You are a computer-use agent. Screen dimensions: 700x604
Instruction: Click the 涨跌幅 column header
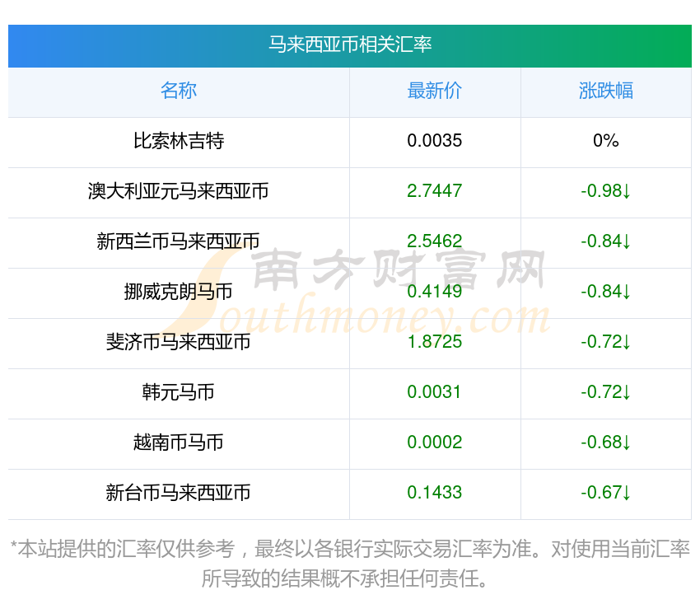606,91
